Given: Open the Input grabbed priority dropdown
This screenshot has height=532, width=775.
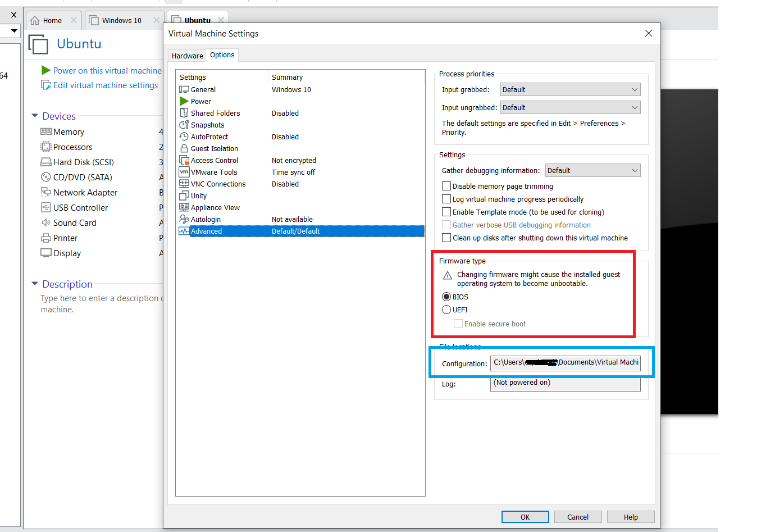Looking at the screenshot, I should (x=570, y=89).
